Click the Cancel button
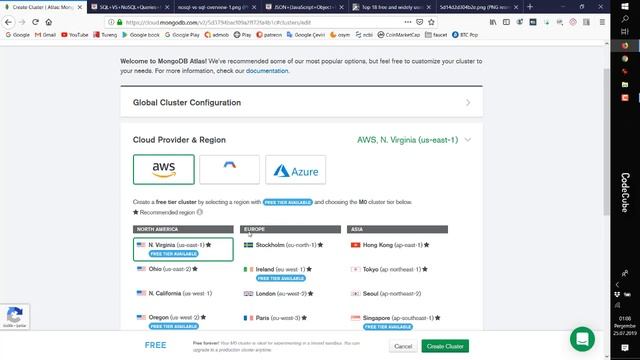This screenshot has height=360, width=640. pos(403,346)
